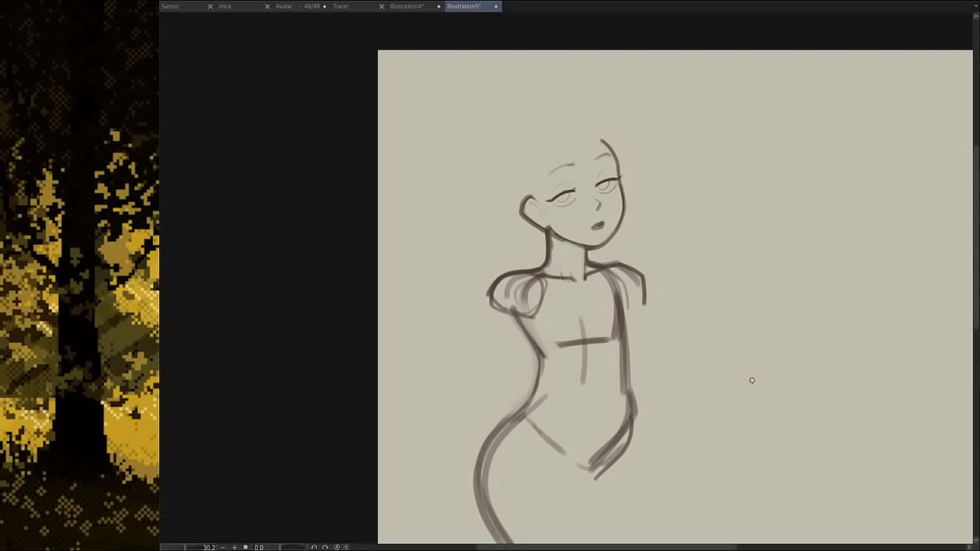Close the Samus tab with its X
This screenshot has width=980, height=551.
coord(211,6)
